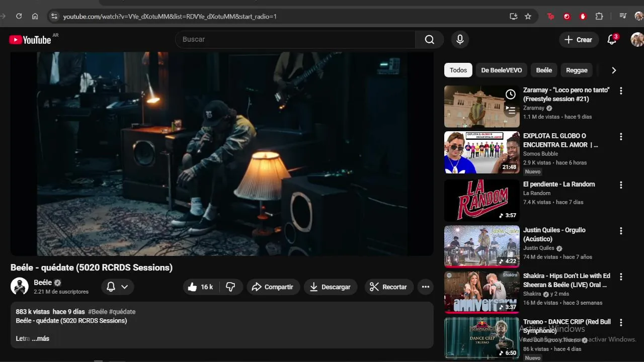Viewport: 644px width, 362px height.
Task: Open the Zaramay Freestyle session thumbnail
Action: coord(482,106)
